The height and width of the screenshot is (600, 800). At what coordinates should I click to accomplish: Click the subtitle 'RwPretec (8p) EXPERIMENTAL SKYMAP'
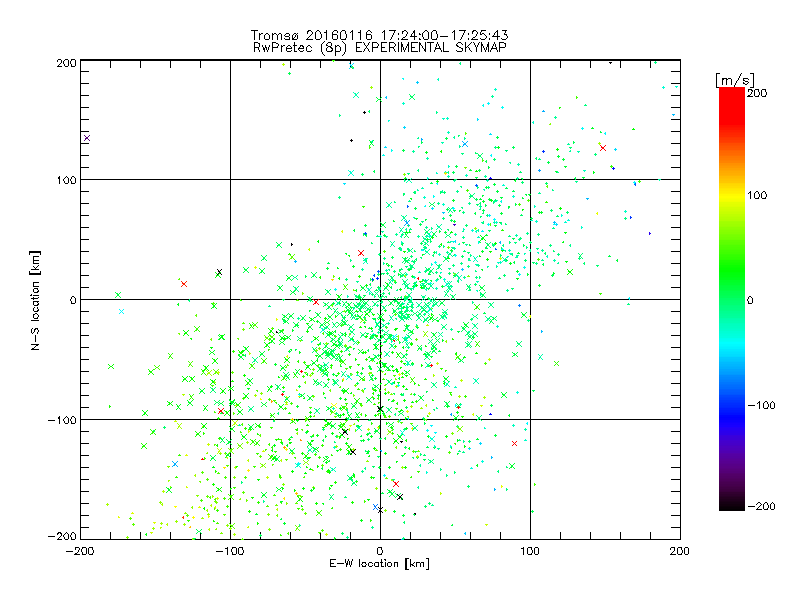[379, 47]
